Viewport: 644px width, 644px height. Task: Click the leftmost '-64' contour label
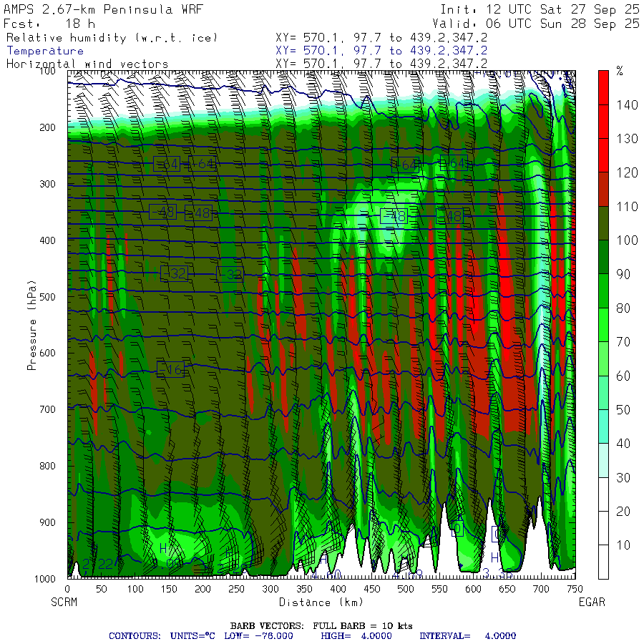167,164
